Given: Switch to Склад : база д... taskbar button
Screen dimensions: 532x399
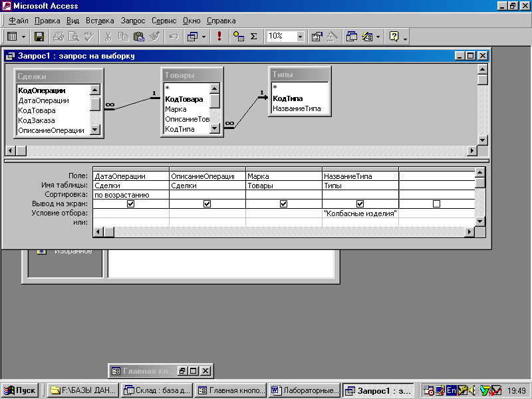Looking at the screenshot, I should [x=157, y=390].
